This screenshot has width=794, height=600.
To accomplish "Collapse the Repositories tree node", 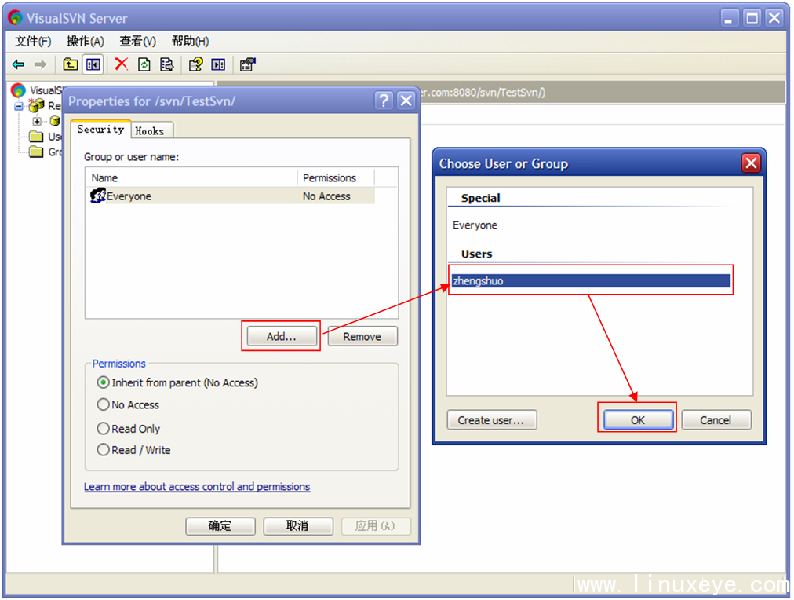I will [19, 106].
